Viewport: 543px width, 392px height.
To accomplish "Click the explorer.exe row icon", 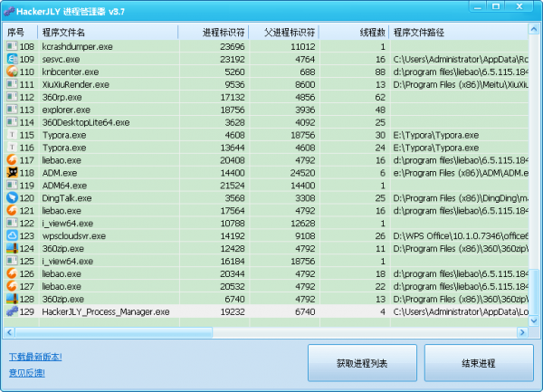I will coord(12,110).
